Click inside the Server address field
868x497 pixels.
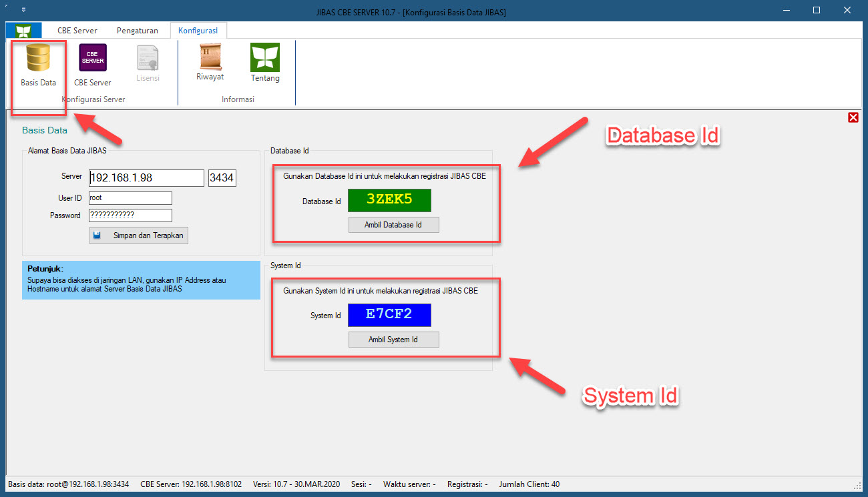146,177
